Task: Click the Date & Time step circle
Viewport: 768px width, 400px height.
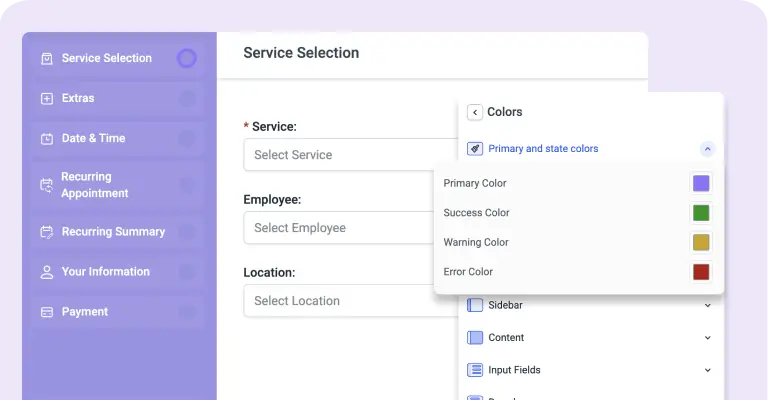Action: point(187,139)
